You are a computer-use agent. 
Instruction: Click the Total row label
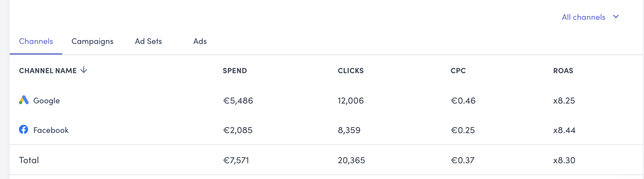point(29,160)
